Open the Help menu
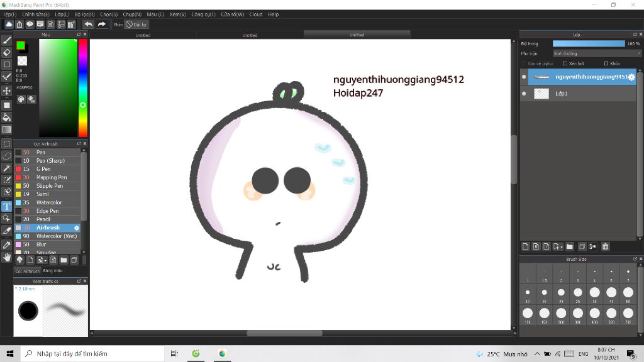 (x=274, y=14)
